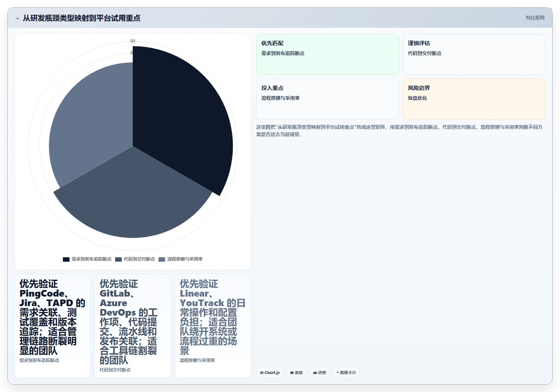Click the title 从研发瓶颈类型映射到平台试用重点
Viewport: 560px width, 392px height.
click(x=82, y=18)
